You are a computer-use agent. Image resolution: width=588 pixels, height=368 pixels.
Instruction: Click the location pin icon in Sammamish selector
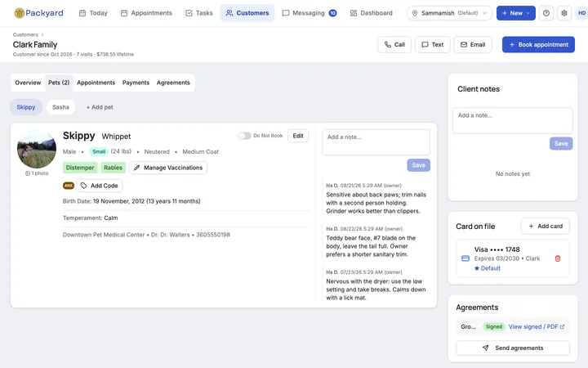tap(415, 13)
